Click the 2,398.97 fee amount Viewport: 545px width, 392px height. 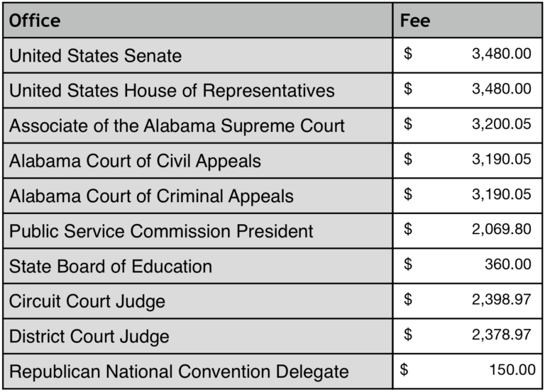click(501, 300)
